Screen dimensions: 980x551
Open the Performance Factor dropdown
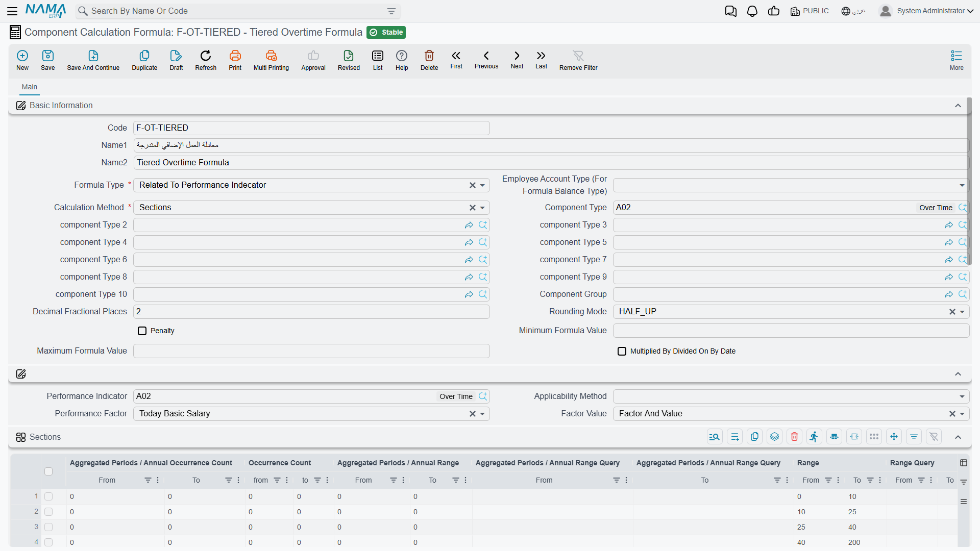(x=482, y=414)
